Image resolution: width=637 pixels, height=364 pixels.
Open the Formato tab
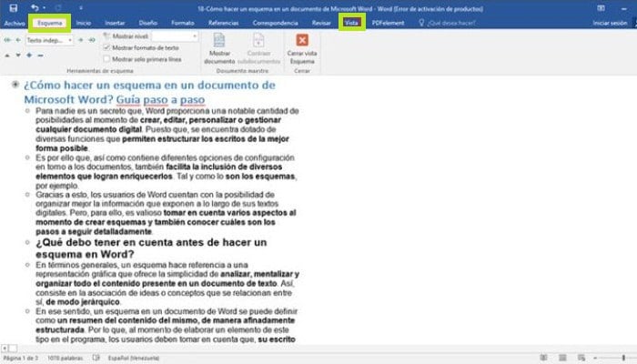[x=182, y=23]
